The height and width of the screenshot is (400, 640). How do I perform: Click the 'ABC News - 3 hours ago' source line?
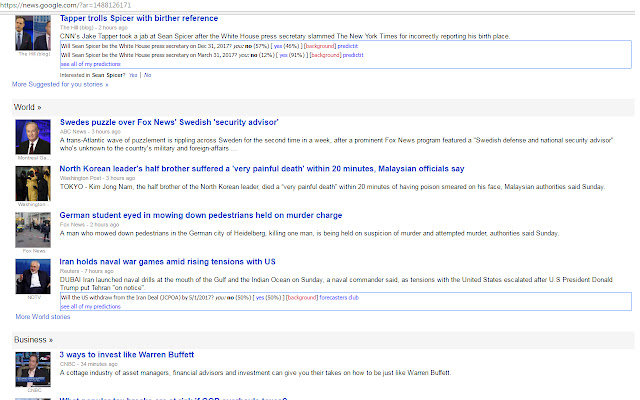pyautogui.click(x=90, y=131)
